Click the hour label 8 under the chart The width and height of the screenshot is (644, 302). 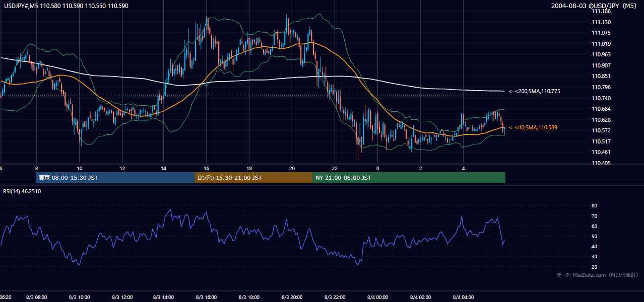[36, 168]
